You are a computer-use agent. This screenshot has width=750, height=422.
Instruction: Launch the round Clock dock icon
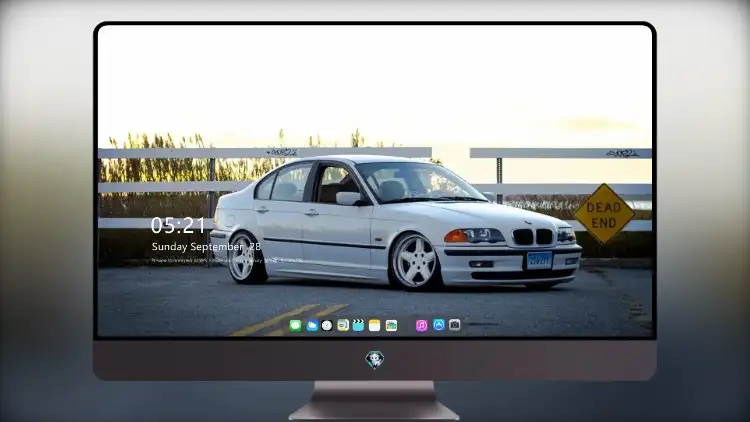coord(327,326)
